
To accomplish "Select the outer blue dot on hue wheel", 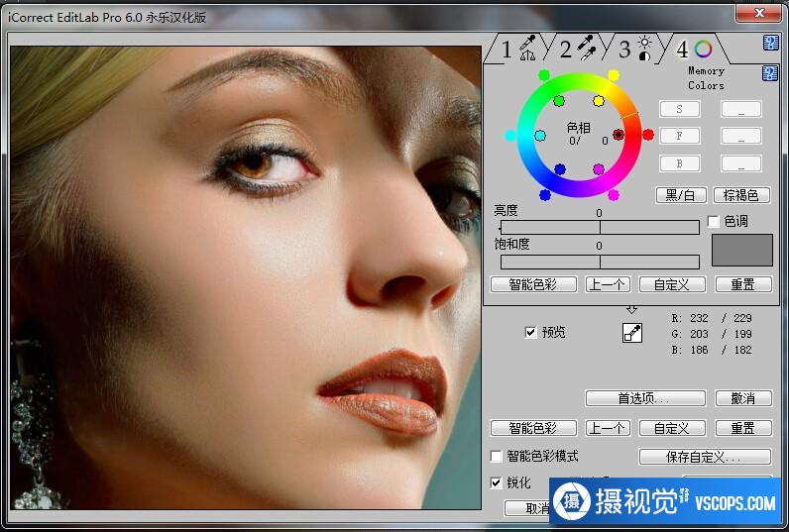I will 545,195.
